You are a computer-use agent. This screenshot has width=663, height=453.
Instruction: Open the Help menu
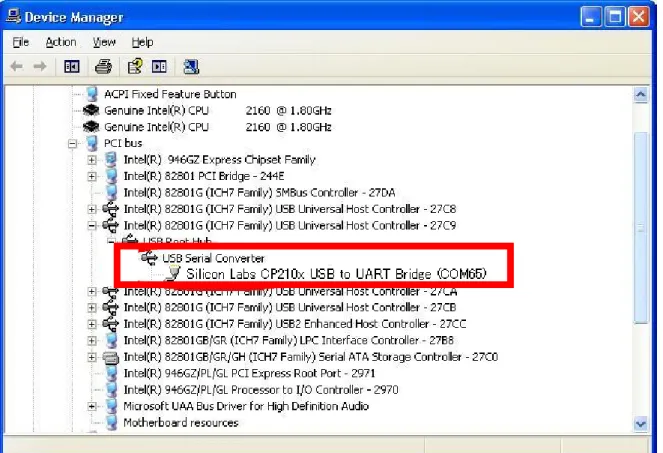coord(142,42)
